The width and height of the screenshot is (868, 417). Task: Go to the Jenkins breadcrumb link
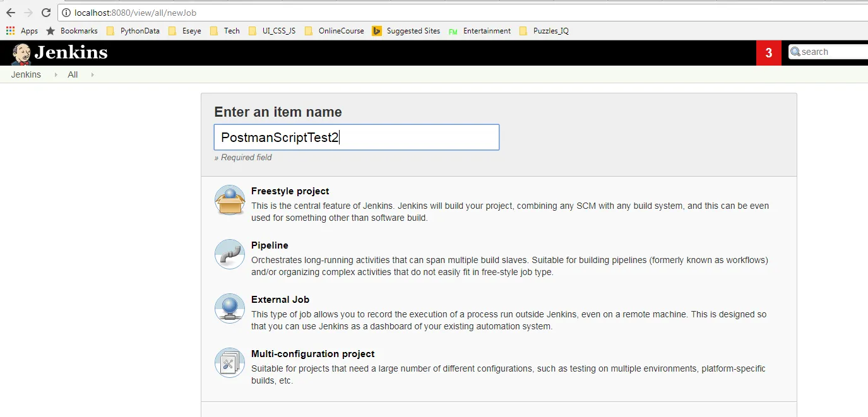26,74
